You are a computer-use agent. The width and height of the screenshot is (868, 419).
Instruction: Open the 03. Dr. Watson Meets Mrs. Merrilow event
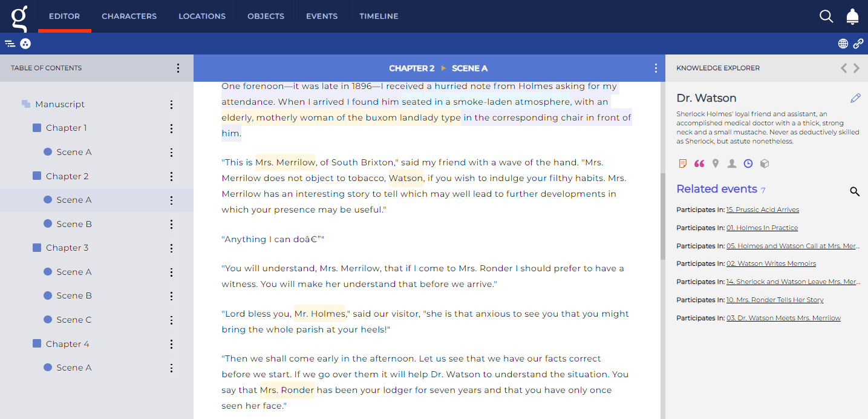(x=783, y=318)
